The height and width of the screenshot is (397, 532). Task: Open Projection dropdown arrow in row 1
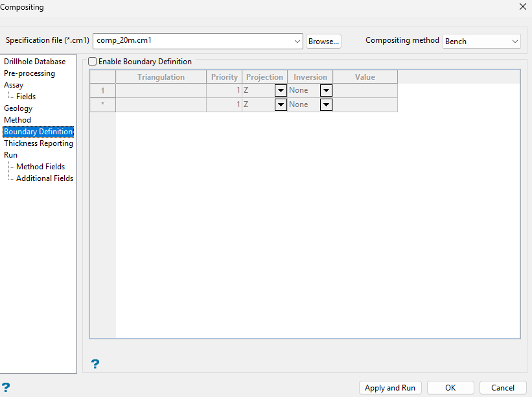coord(281,91)
